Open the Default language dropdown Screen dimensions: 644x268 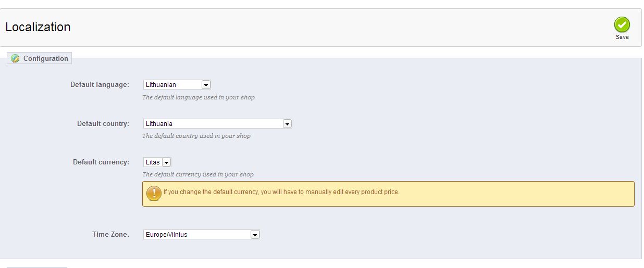(177, 85)
